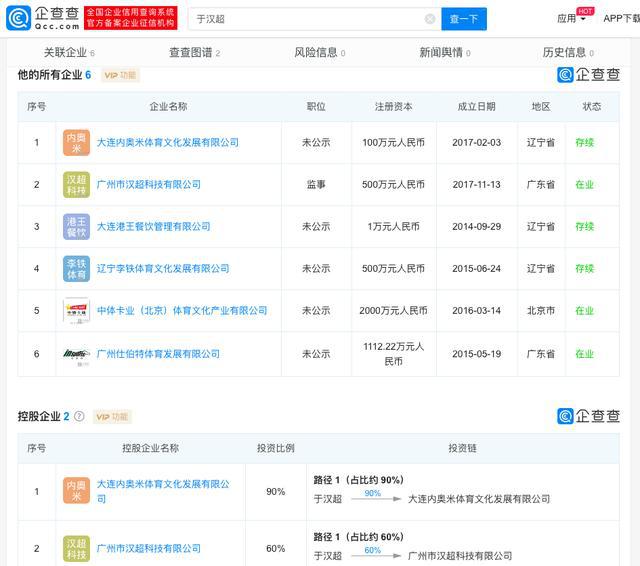
Task: Open 广州市汉超科技有限公司 link in row 2
Action: coord(148,185)
